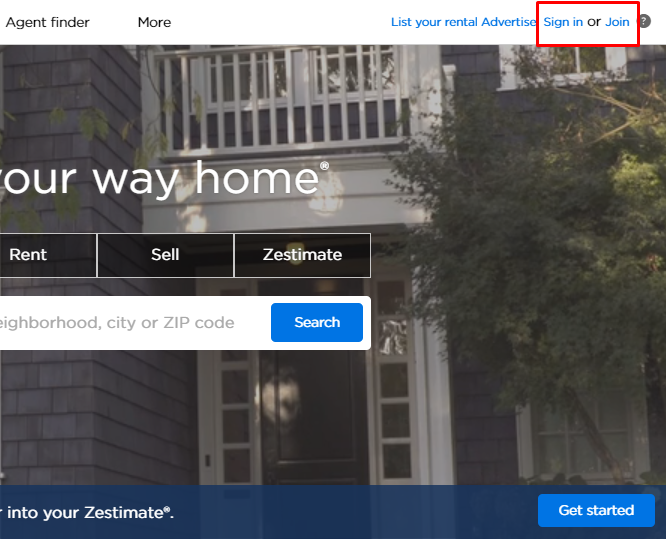
Task: Switch to the Zestimate tab
Action: pyautogui.click(x=302, y=255)
